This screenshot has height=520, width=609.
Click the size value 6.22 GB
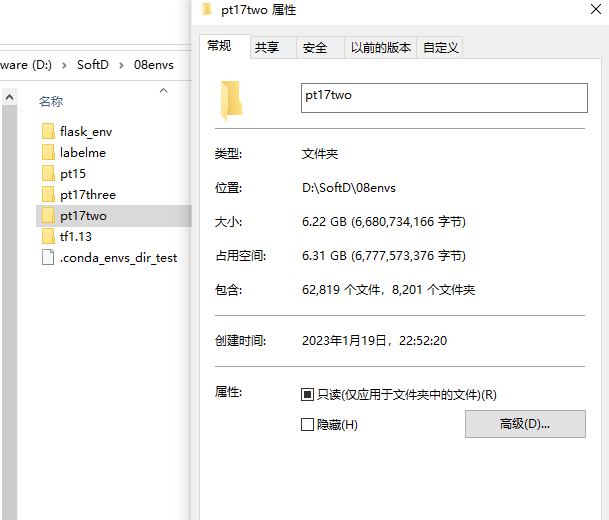click(384, 222)
